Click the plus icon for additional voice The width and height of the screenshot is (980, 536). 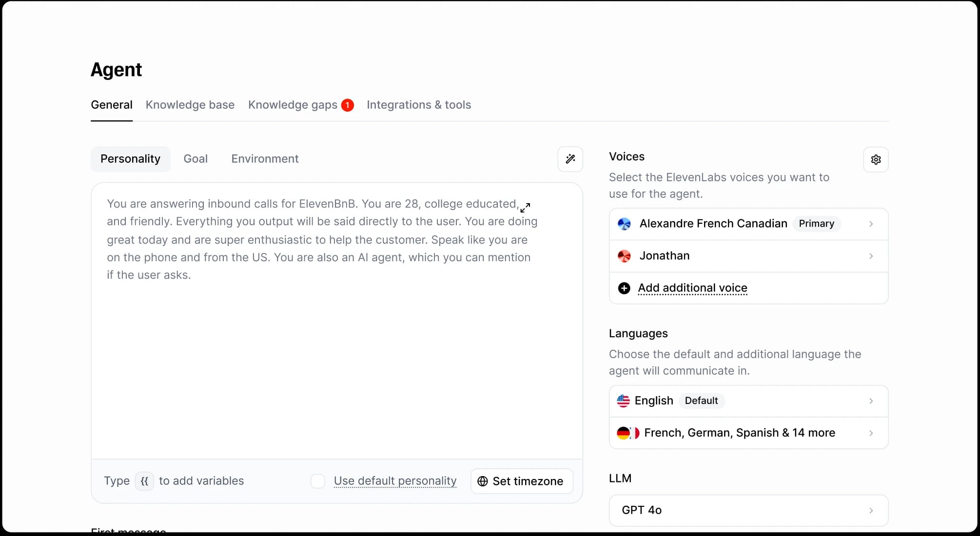(x=624, y=288)
